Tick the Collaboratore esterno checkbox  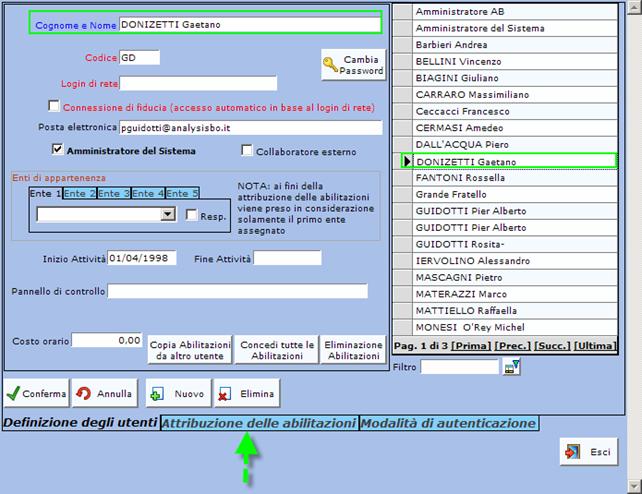click(x=247, y=151)
